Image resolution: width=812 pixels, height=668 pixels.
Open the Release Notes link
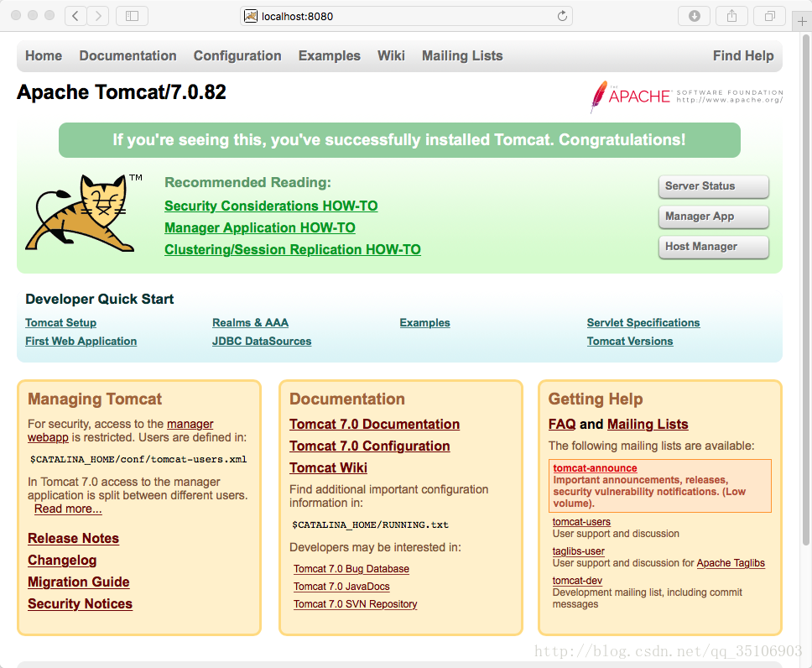tap(73, 539)
